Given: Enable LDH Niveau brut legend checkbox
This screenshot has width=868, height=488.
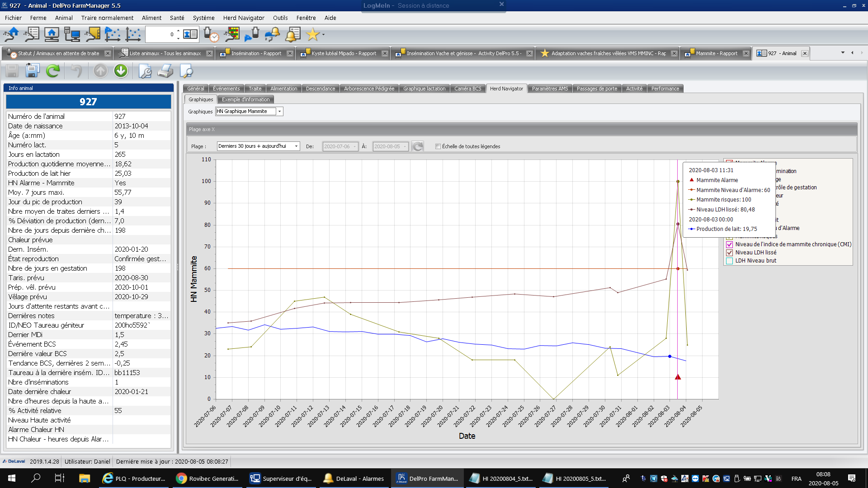Looking at the screenshot, I should pyautogui.click(x=729, y=261).
